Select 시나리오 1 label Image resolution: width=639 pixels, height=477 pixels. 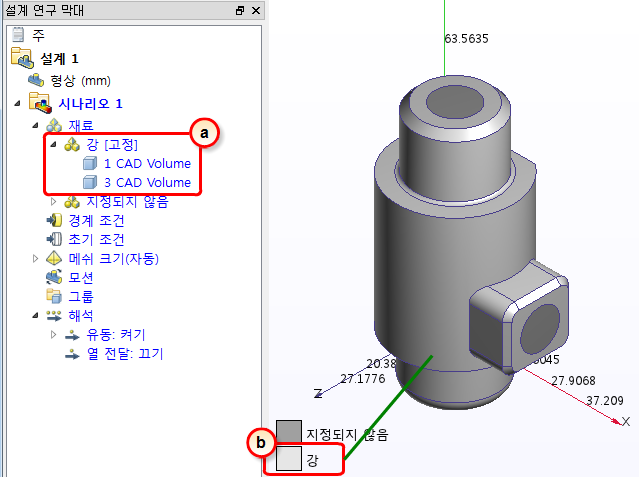90,104
